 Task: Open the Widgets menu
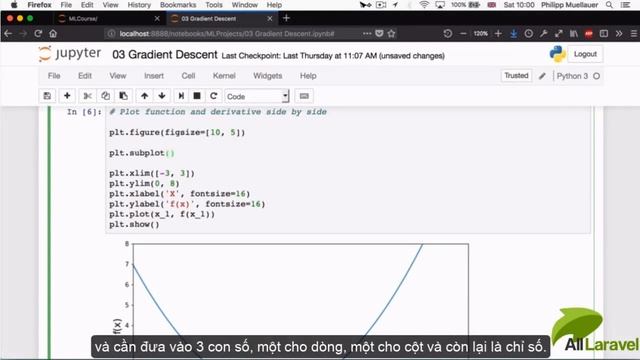[267, 76]
